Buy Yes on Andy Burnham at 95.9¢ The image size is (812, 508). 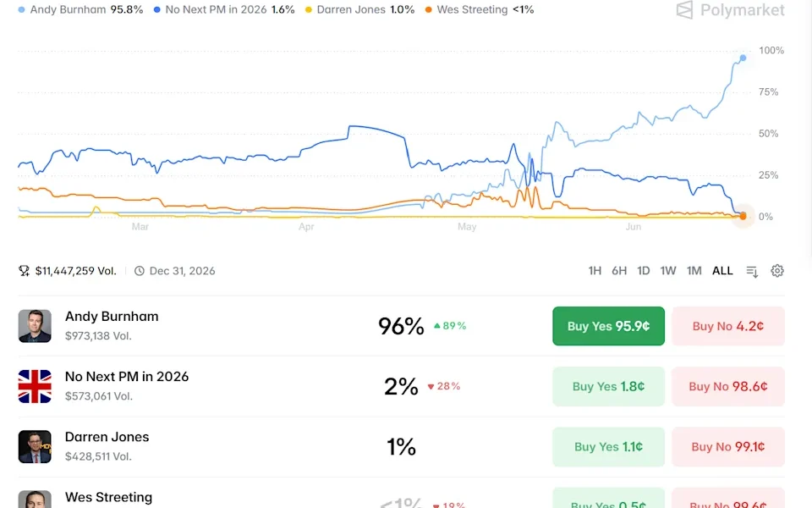608,326
